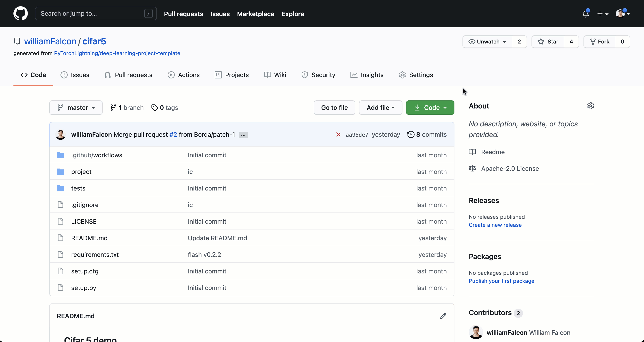View the 8 commits history

tap(427, 134)
